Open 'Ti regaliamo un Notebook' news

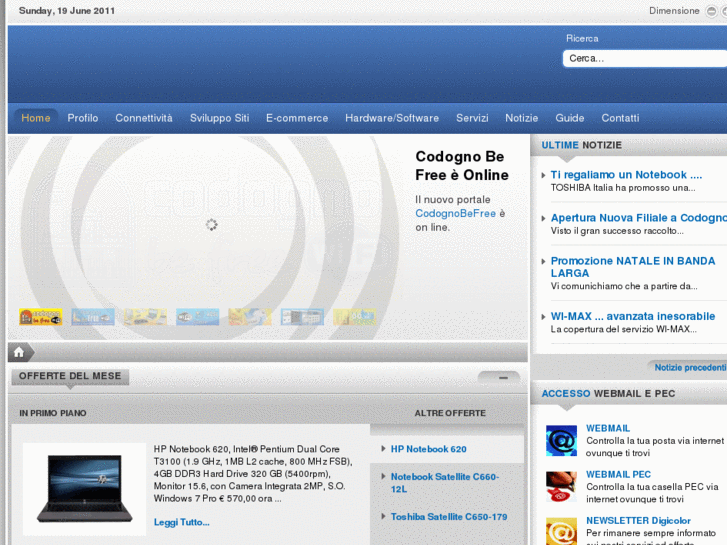[626, 175]
